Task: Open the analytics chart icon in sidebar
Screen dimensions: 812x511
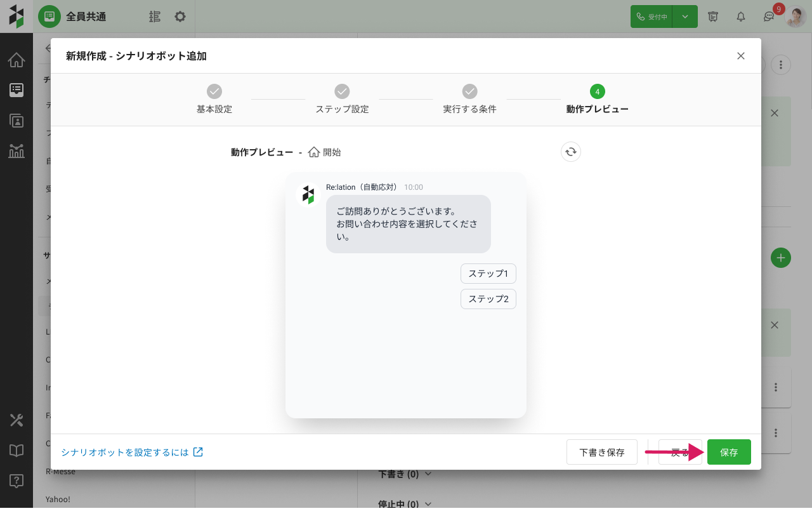Action: (16, 150)
